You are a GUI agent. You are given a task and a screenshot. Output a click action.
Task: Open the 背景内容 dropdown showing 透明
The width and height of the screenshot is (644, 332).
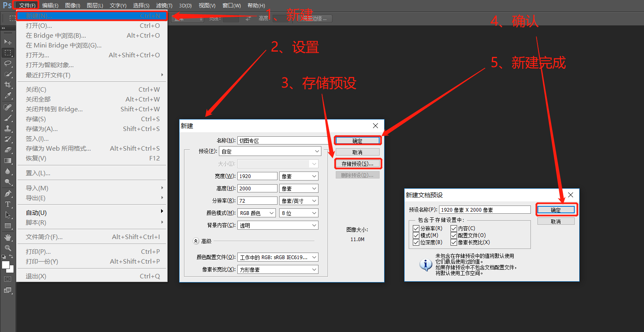278,225
